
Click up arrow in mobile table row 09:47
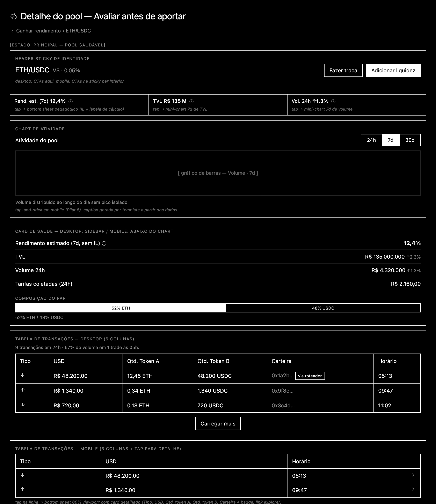(x=23, y=489)
